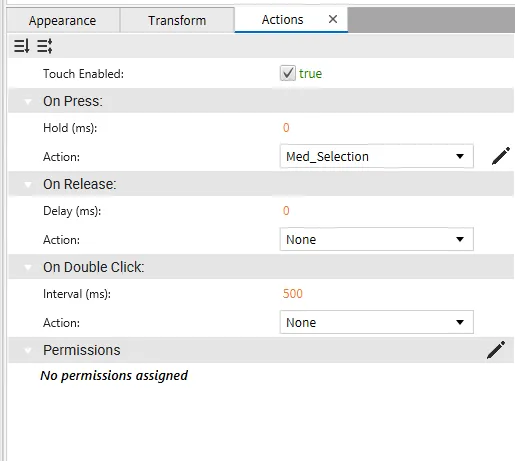
Task: Open the On Press Action dropdown
Action: tap(377, 156)
